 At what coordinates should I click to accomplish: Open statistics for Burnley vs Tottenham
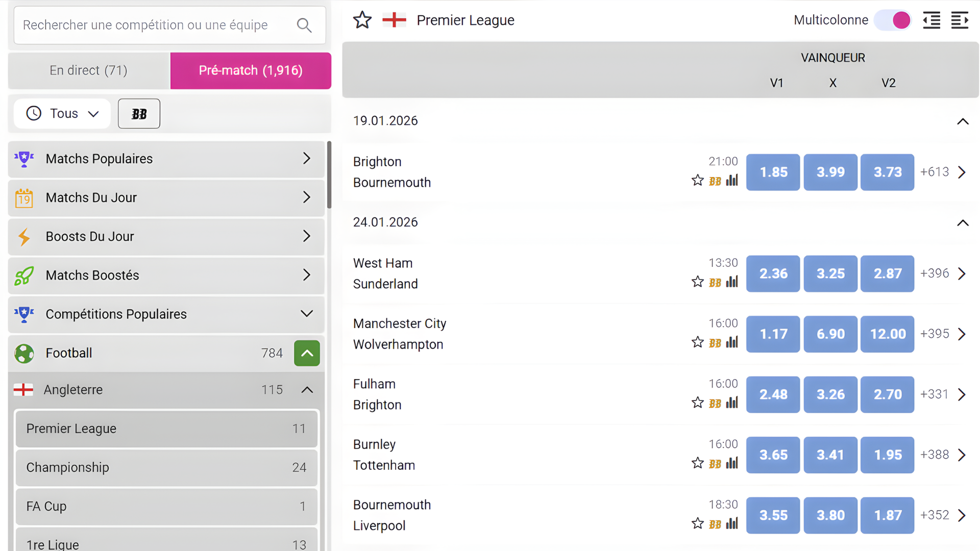(x=732, y=463)
